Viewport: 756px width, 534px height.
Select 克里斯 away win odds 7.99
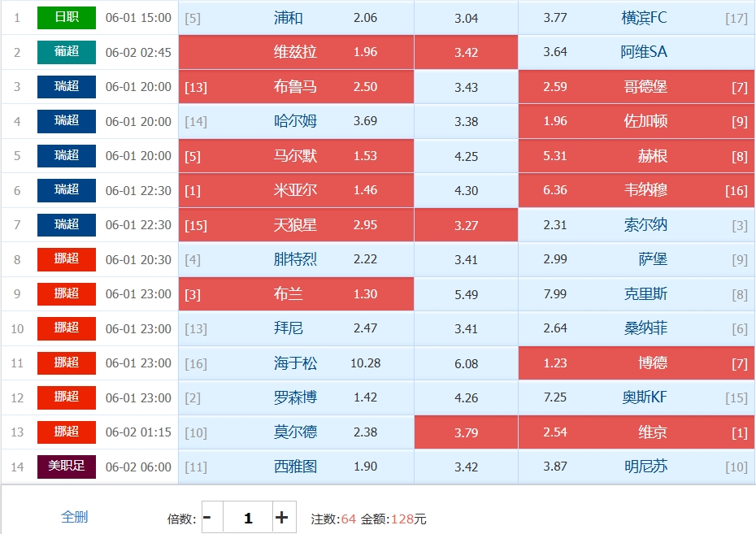637,294
